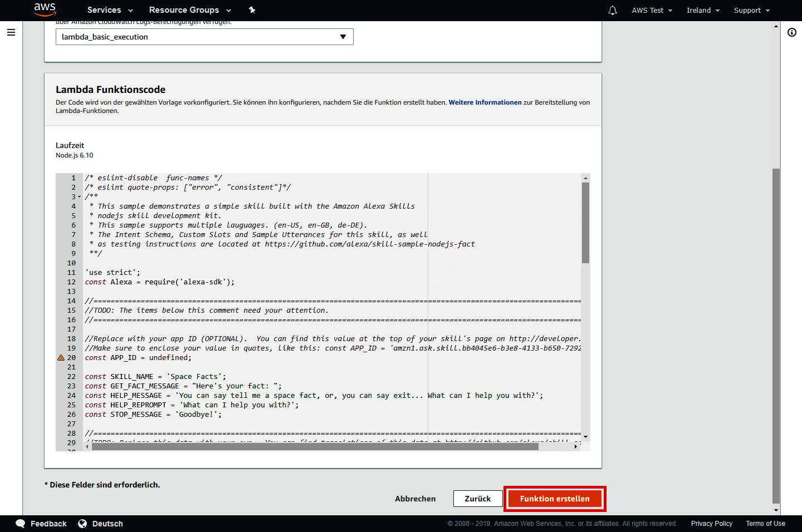Open the Services menu
The width and height of the screenshot is (802, 532).
[x=109, y=10]
